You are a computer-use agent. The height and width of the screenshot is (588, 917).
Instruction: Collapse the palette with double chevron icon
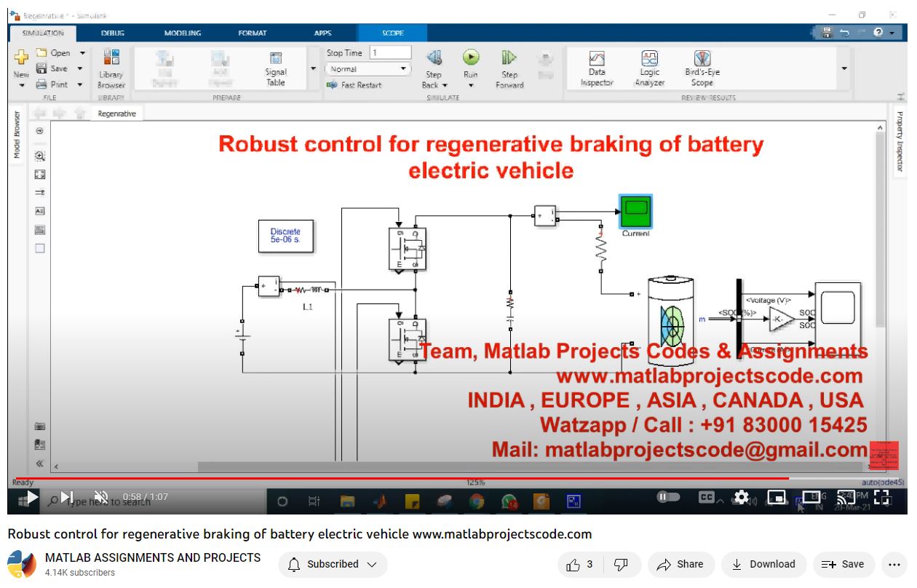[x=40, y=464]
